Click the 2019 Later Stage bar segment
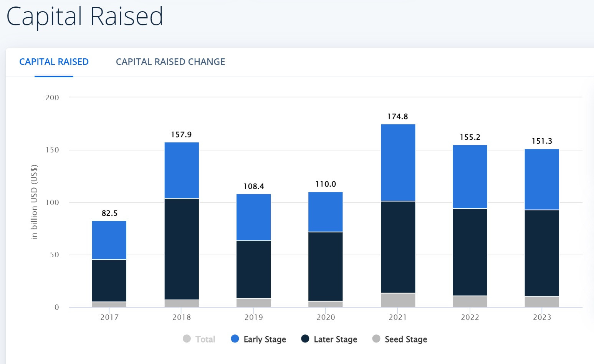Viewport: 594px width, 364px height. click(254, 270)
